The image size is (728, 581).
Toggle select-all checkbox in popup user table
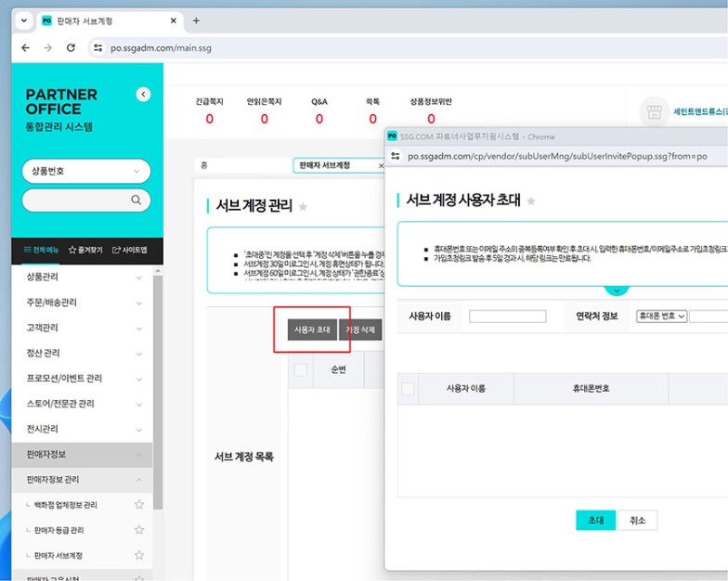(408, 389)
